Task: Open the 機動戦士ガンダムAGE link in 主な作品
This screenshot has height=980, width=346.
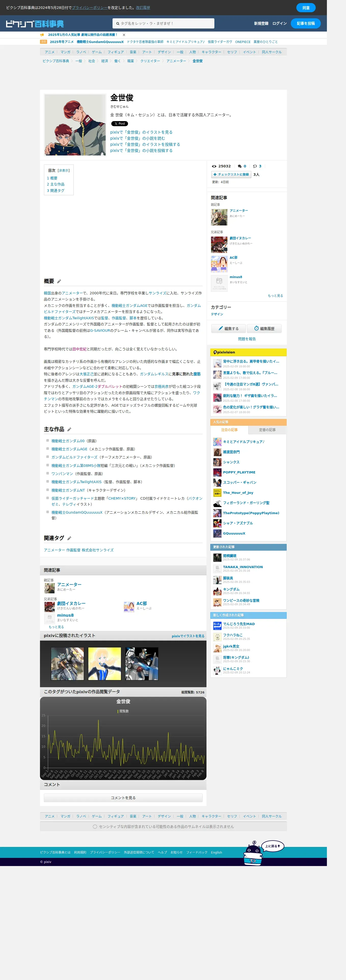Action: tap(69, 449)
